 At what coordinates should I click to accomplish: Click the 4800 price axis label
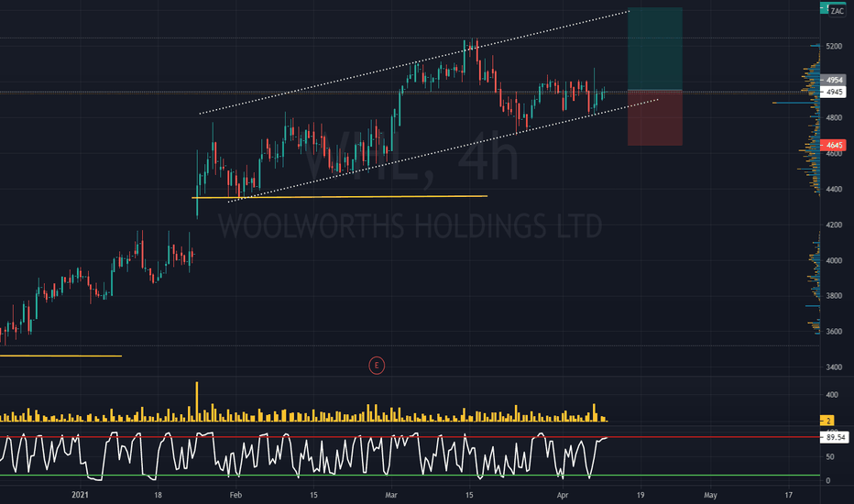834,117
